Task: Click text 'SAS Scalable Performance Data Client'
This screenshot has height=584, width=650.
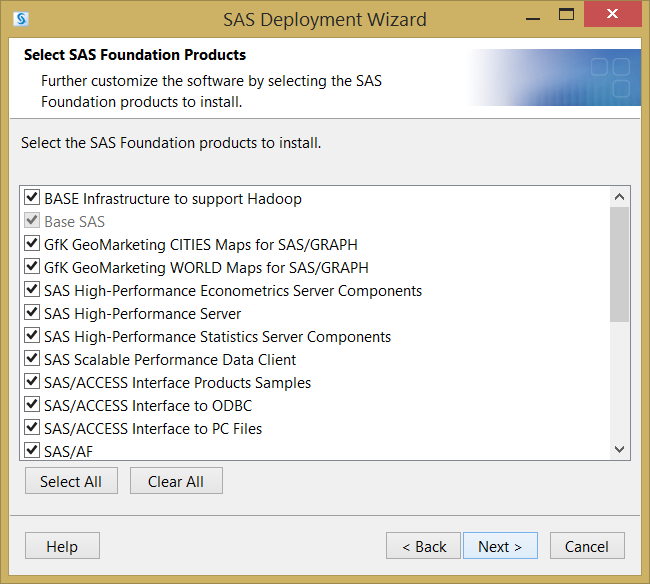Action: [x=170, y=360]
